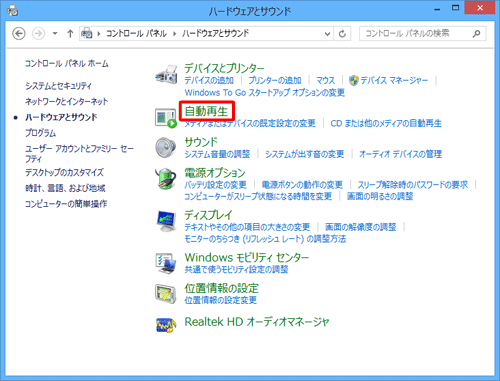This screenshot has height=381, width=500.
Task: Open the ディスプレイ heading link
Action: click(208, 215)
